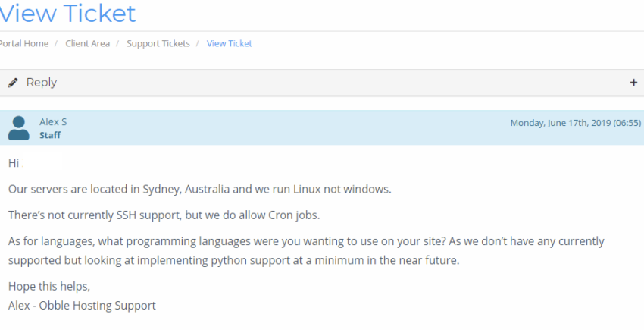Click the View Ticket page title
This screenshot has width=644, height=330.
pyautogui.click(x=67, y=13)
